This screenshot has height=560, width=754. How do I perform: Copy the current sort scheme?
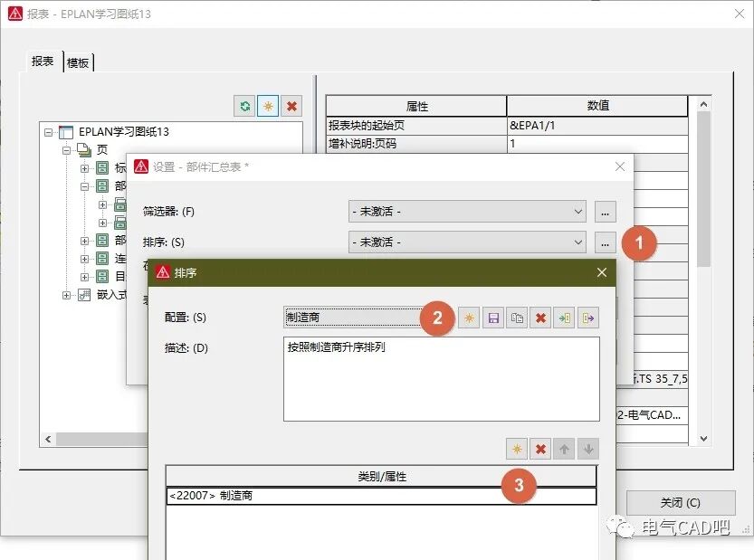[515, 318]
